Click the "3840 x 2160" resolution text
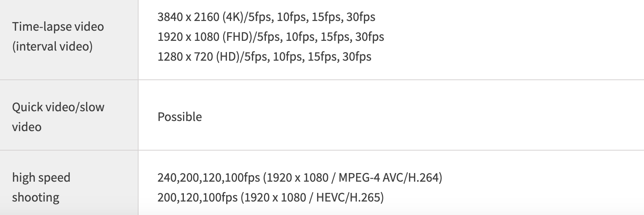Image resolution: width=644 pixels, height=215 pixels. point(188,17)
